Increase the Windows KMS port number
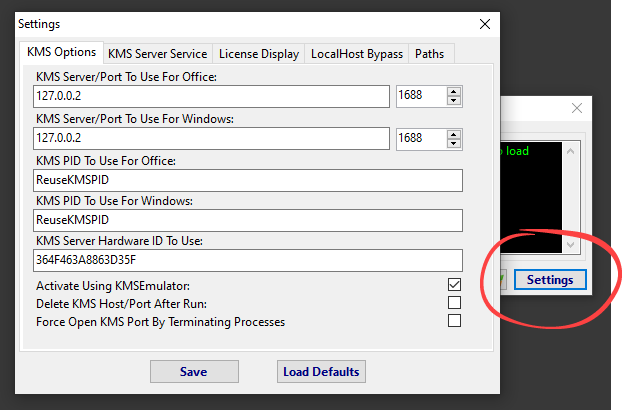 [x=454, y=133]
